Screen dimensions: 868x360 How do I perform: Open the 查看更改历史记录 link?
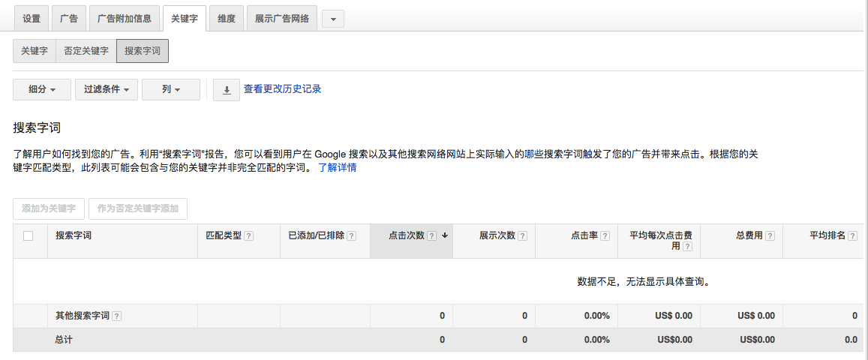point(282,89)
